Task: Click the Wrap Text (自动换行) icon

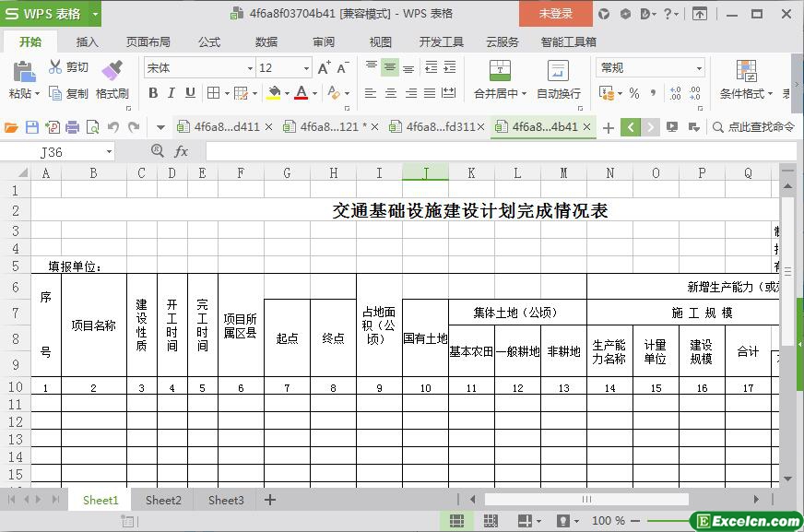Action: pyautogui.click(x=558, y=72)
